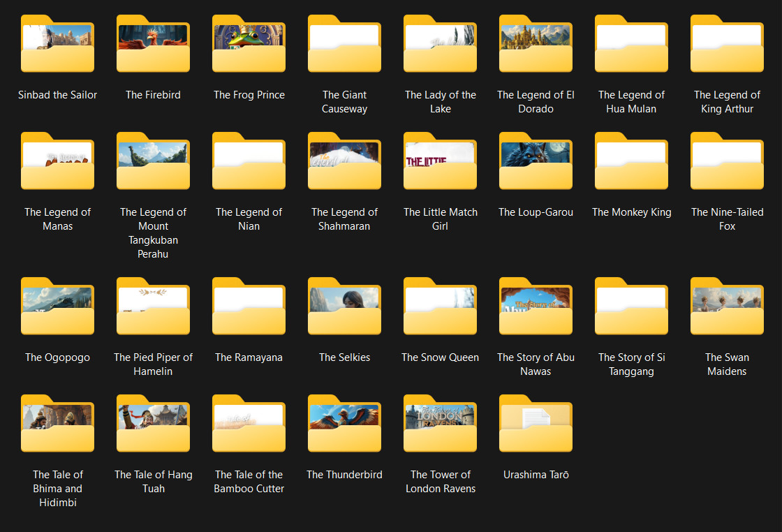Click the 'The Thunderbird' name label
The height and width of the screenshot is (532, 782).
point(345,474)
